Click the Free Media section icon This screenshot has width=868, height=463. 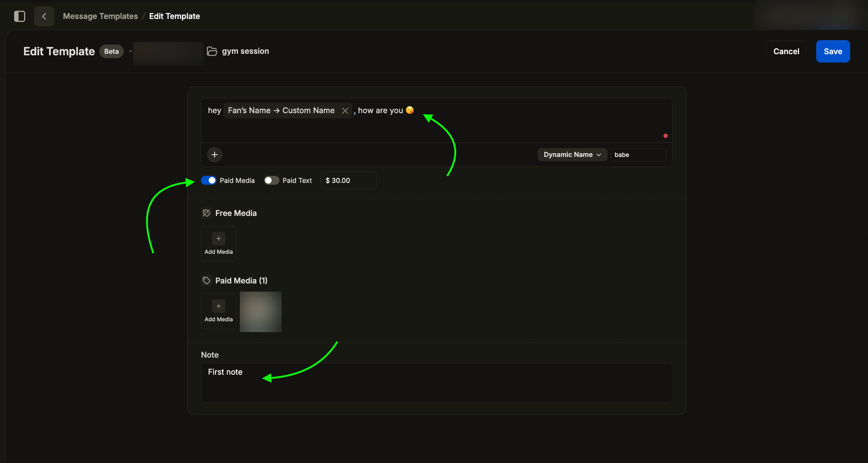[206, 213]
